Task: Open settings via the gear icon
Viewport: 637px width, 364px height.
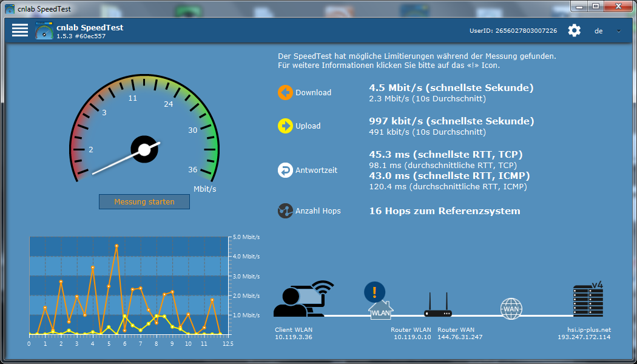Action: (574, 30)
